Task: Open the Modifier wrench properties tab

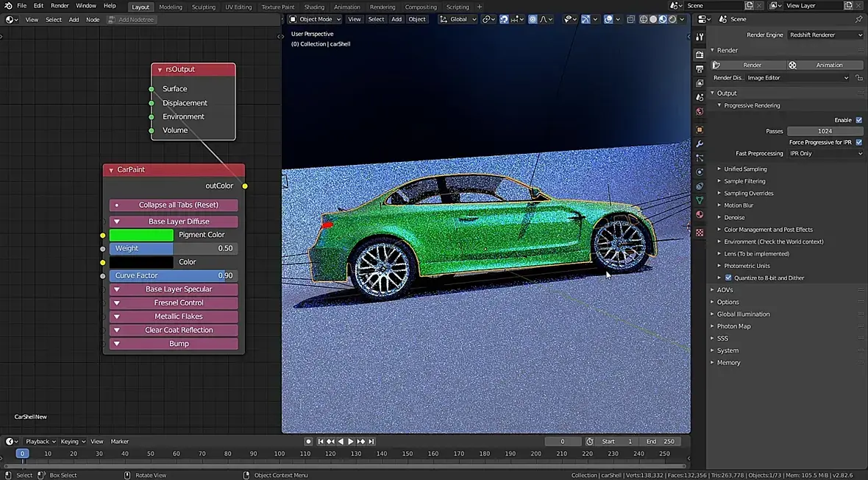Action: point(700,144)
